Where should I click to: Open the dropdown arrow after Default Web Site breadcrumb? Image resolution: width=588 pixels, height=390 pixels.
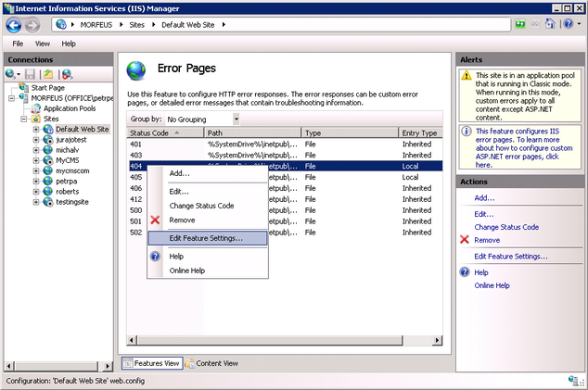pyautogui.click(x=224, y=25)
